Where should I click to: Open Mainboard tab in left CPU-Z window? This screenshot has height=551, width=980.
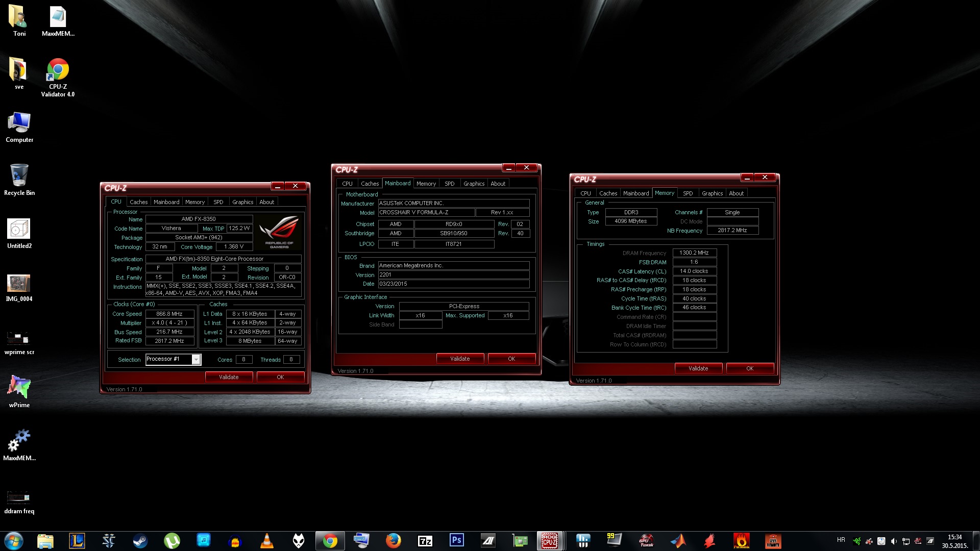(166, 202)
